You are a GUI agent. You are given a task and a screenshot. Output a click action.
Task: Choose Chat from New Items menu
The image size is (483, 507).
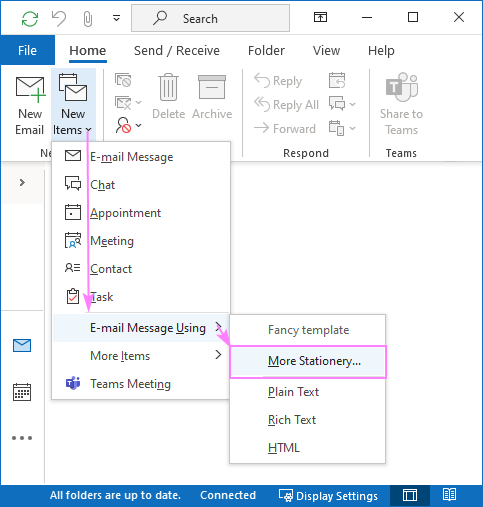click(141, 185)
